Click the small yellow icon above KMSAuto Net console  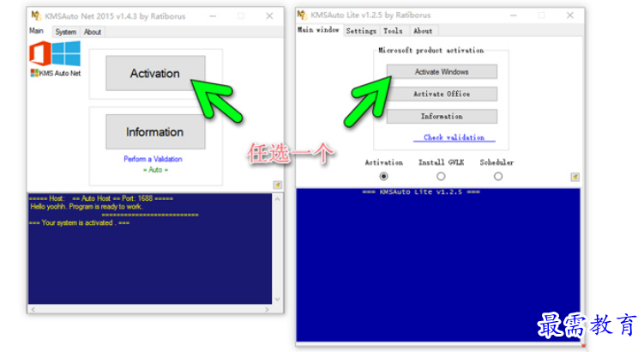(278, 185)
